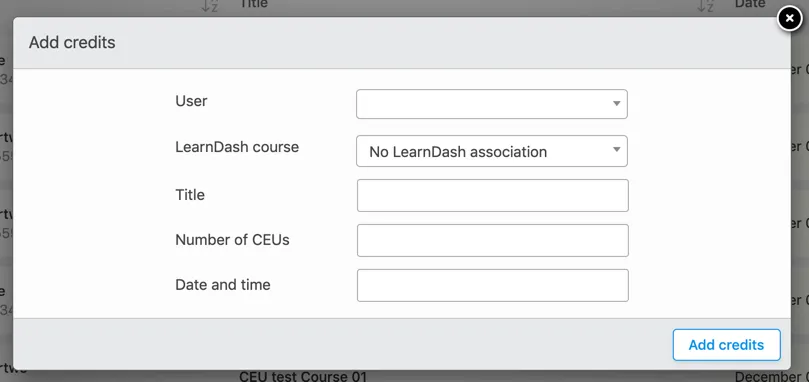Click the sort icon beside the Date header

click(x=705, y=5)
